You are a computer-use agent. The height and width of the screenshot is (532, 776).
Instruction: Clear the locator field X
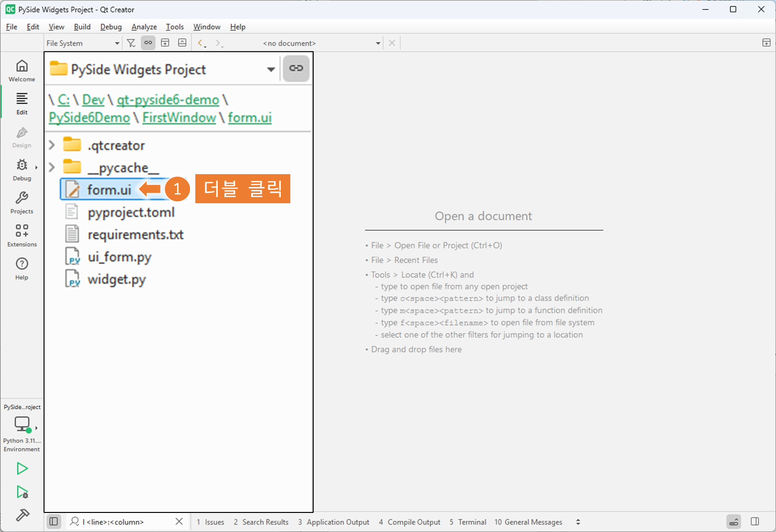point(179,522)
